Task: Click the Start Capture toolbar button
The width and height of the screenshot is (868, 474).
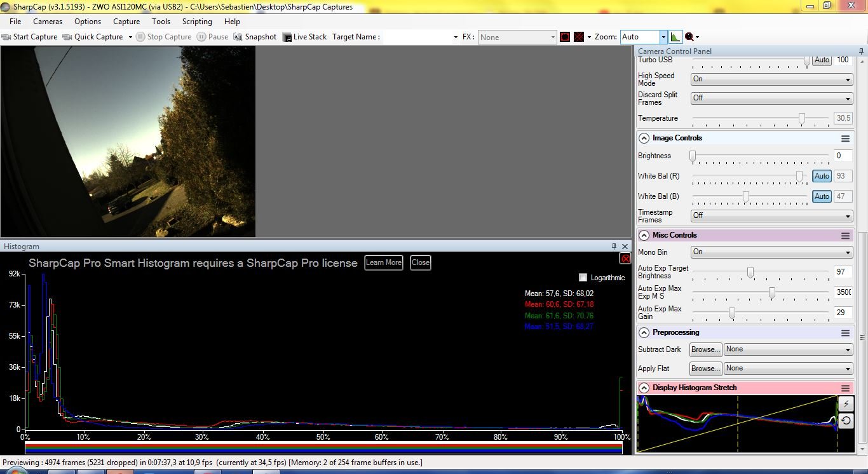Action: pyautogui.click(x=30, y=37)
